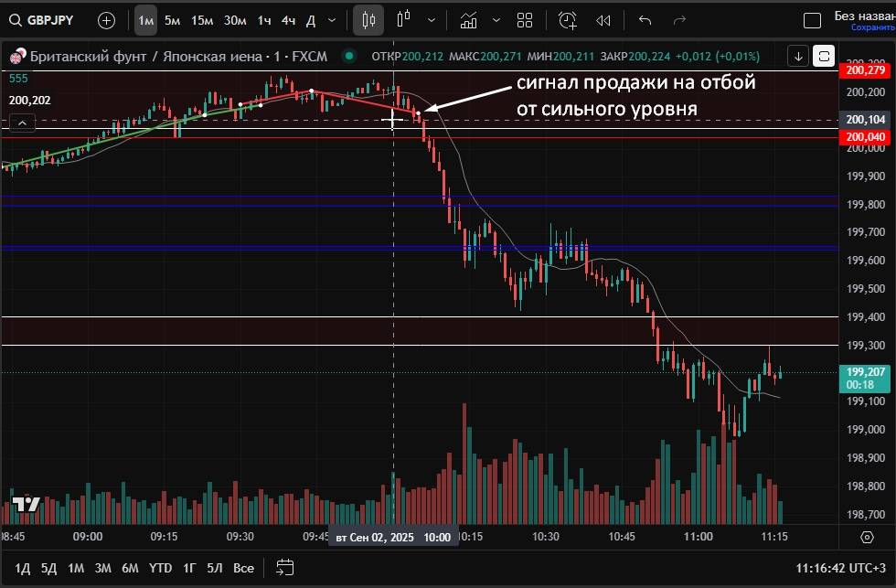
Task: Toggle the 1m timeframe button
Action: 145,20
